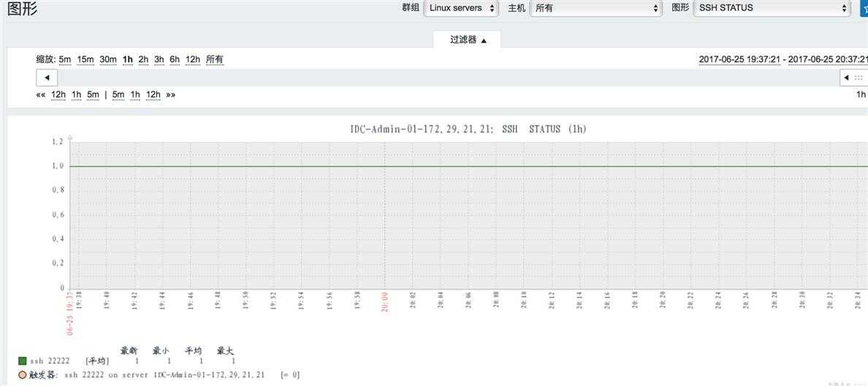Move forward 1h in navigation row
868x386 pixels.
pos(135,95)
